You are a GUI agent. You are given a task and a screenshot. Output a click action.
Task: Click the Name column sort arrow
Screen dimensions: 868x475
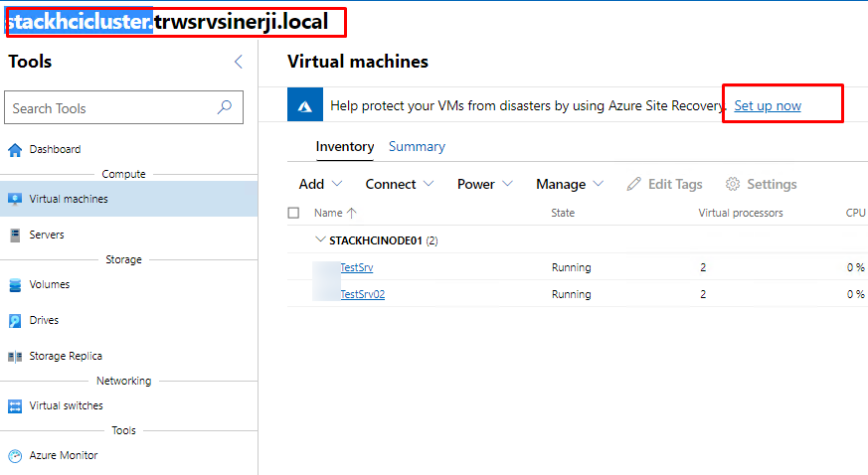coord(352,213)
